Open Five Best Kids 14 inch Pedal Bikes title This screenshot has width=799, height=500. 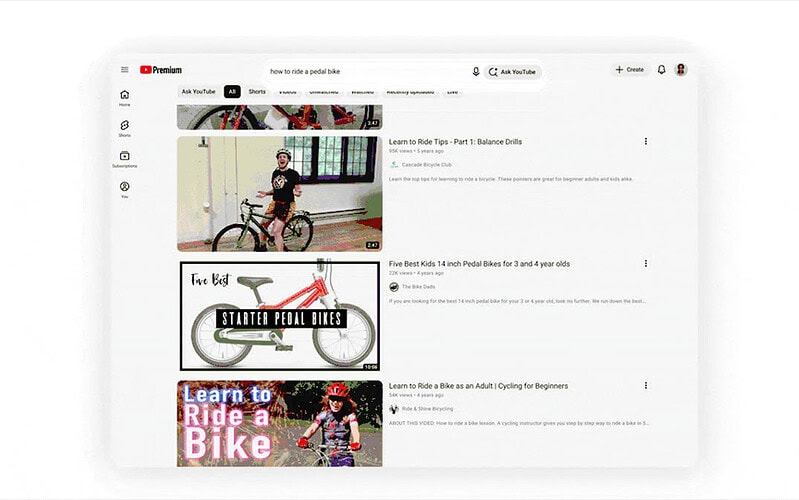pyautogui.click(x=479, y=264)
